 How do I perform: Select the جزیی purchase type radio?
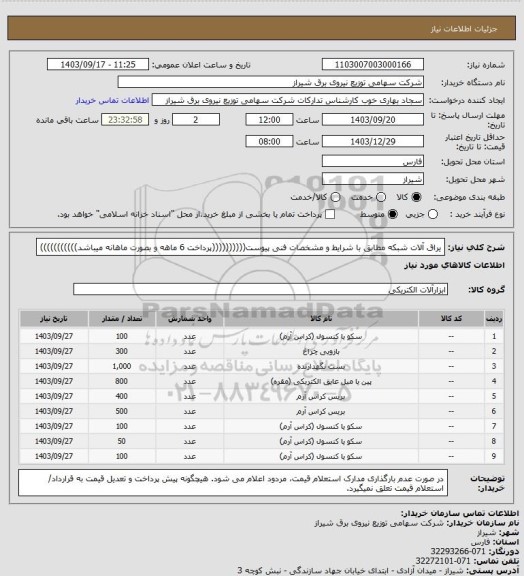(433, 214)
